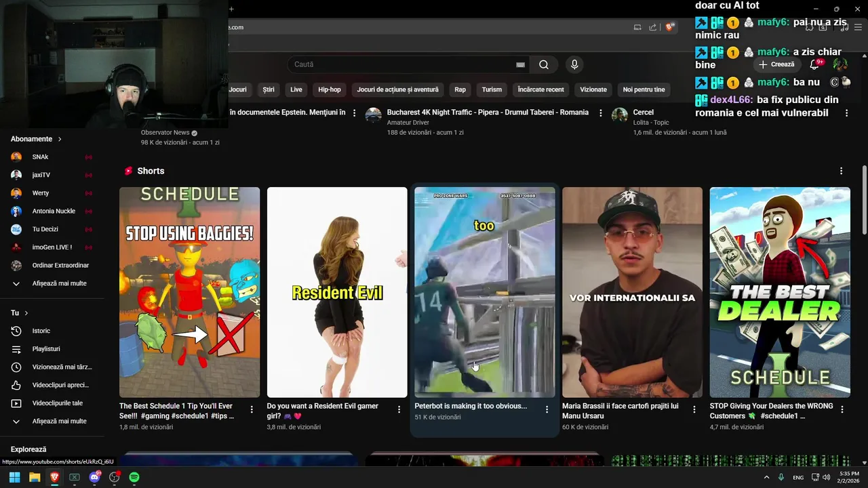Open the Tu section header

coord(20,313)
